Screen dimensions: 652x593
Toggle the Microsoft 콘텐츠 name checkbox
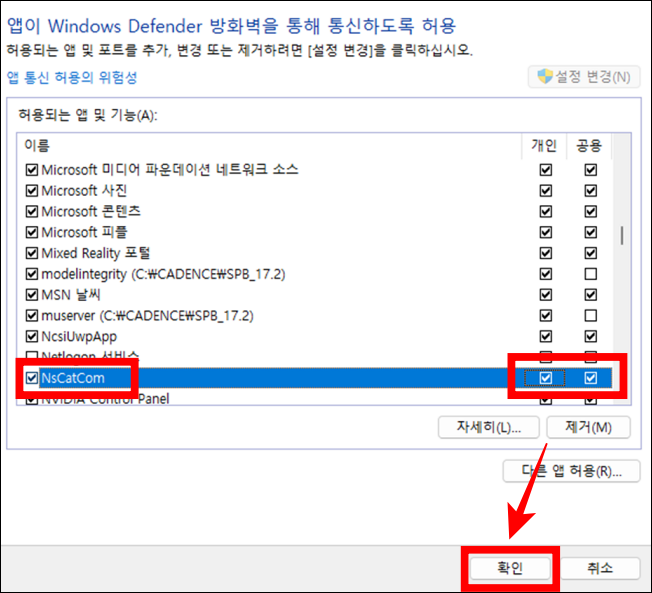(32, 212)
